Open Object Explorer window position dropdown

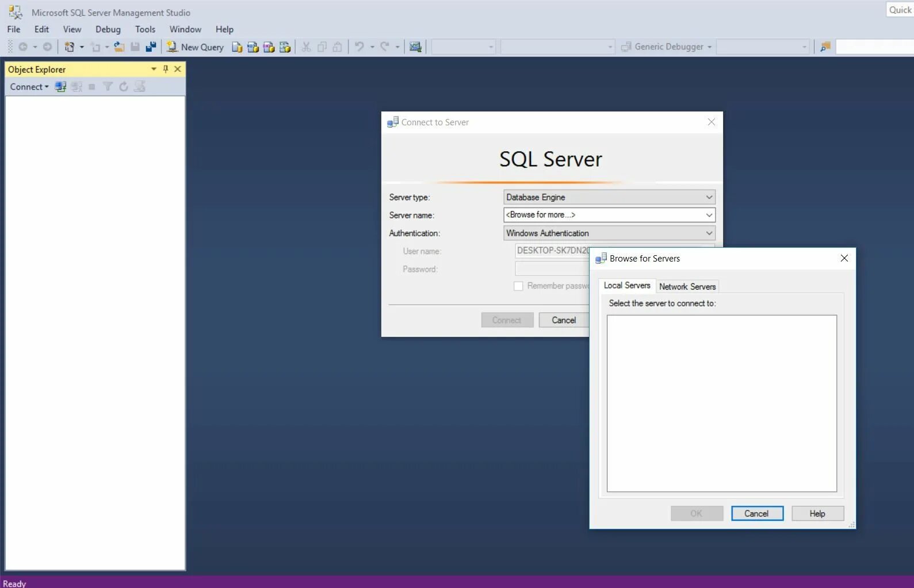point(154,69)
